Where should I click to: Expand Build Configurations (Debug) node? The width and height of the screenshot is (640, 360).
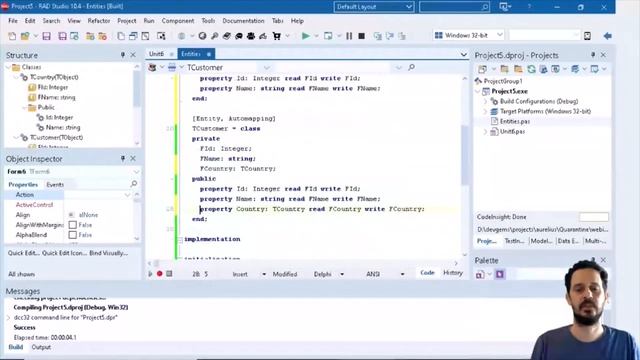point(485,101)
